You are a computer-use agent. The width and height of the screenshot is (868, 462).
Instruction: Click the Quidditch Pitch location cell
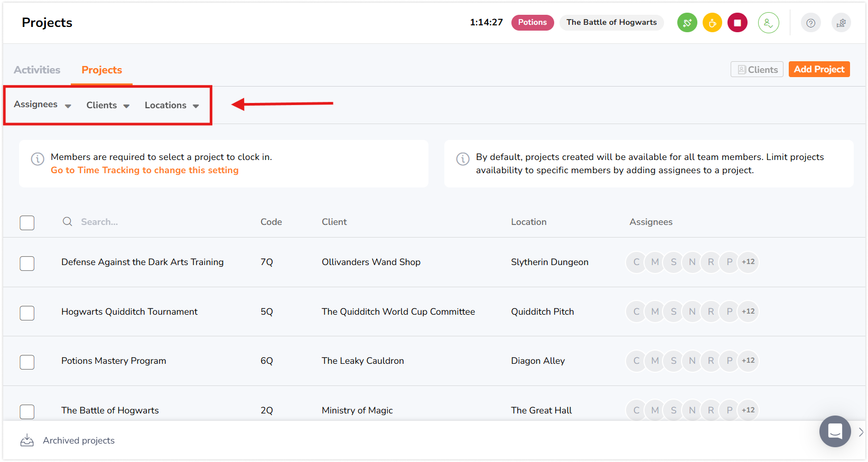pyautogui.click(x=543, y=312)
